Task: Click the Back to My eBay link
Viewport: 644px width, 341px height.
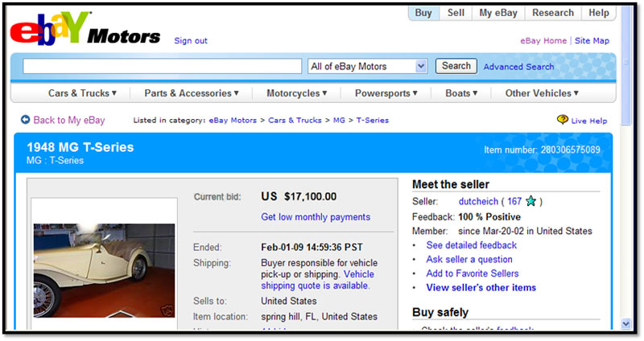Action: coord(69,120)
